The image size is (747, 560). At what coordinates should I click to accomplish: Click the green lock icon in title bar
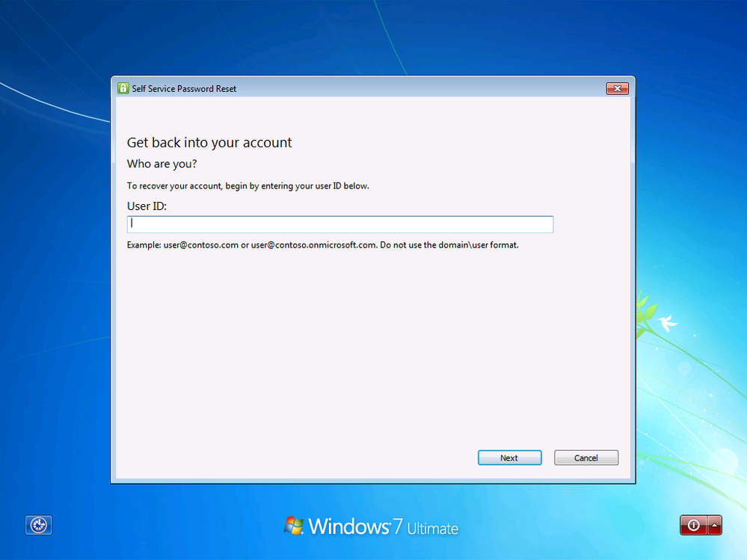[123, 88]
